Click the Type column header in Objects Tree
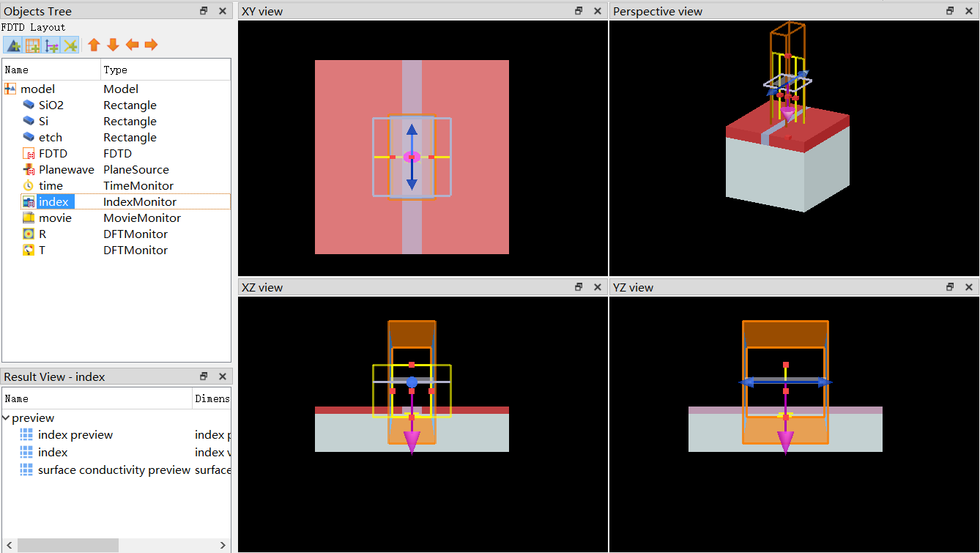 166,70
